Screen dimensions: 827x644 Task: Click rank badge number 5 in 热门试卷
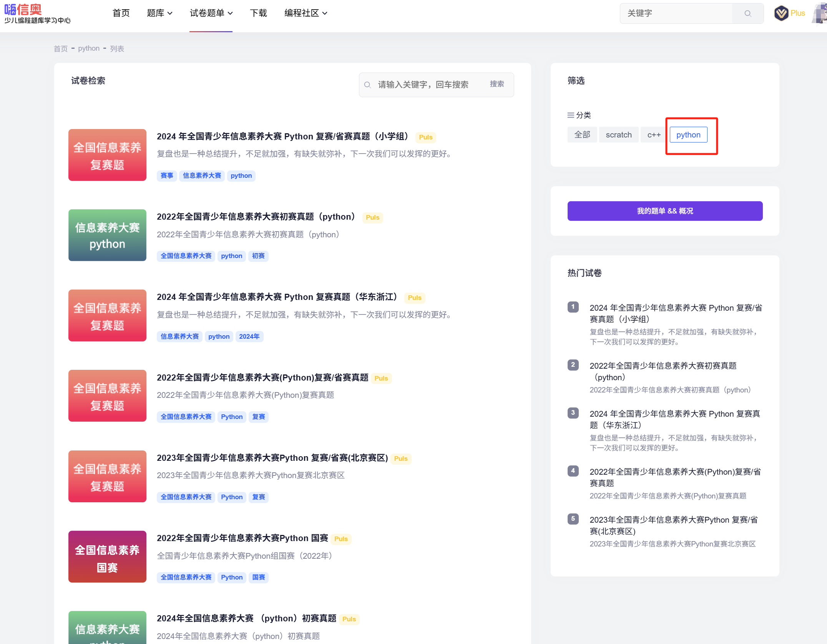[573, 519]
